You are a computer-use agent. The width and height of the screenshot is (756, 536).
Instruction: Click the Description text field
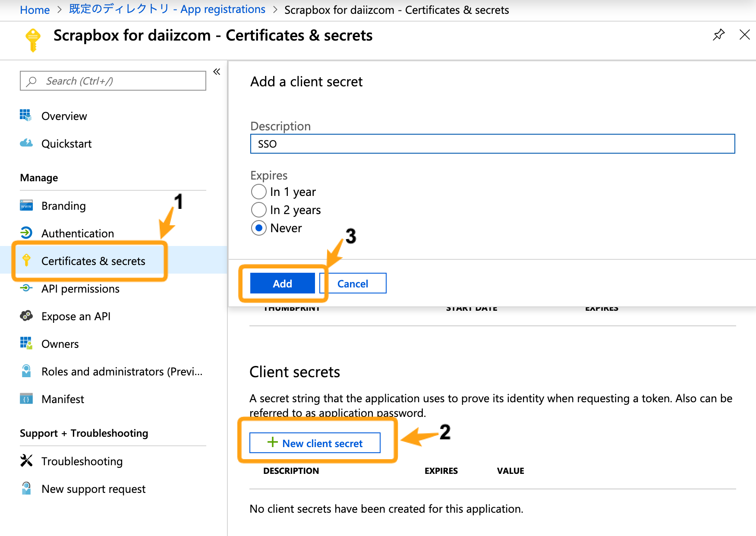pos(492,144)
